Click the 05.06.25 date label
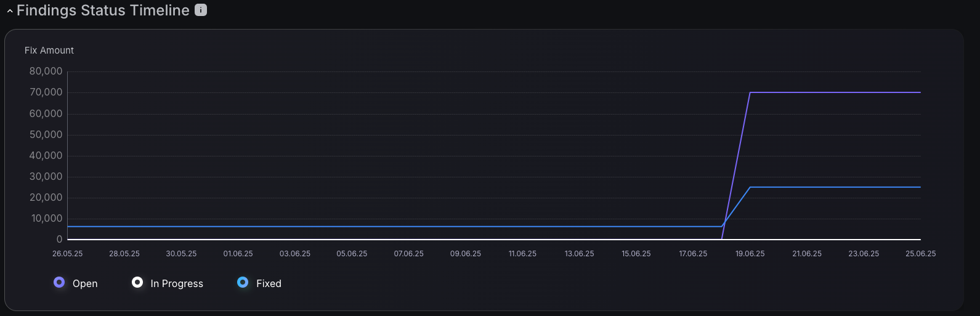The image size is (980, 316). (x=352, y=254)
